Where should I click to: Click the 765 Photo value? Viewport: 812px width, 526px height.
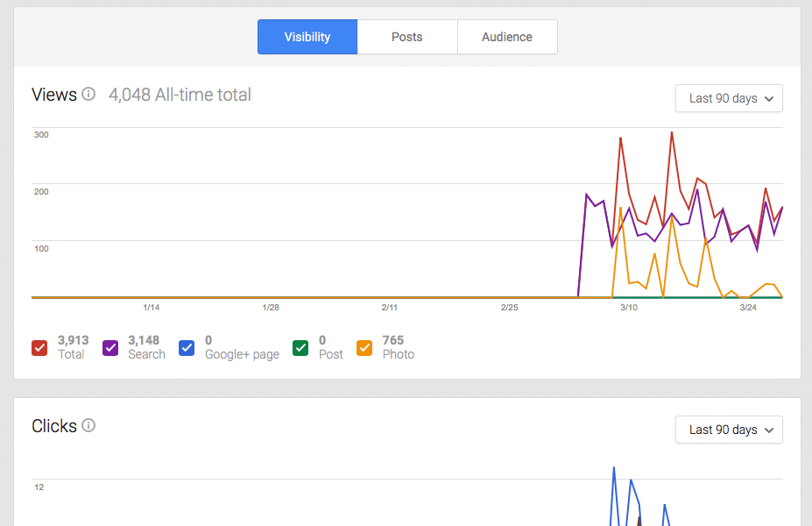pos(393,340)
